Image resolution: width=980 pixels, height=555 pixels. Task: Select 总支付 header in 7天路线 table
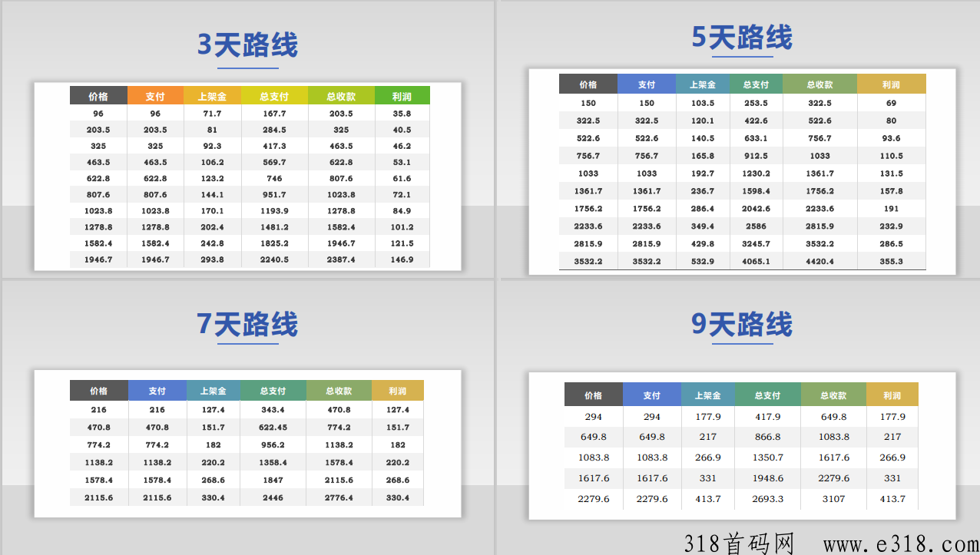[273, 391]
